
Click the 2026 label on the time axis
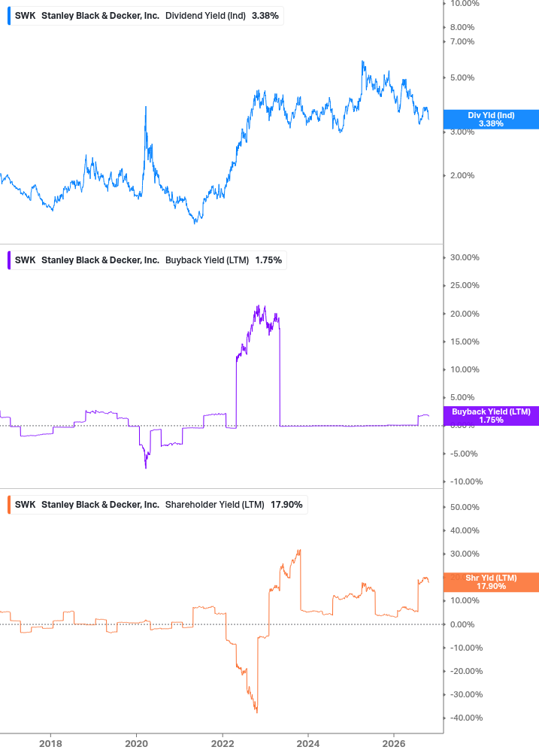(394, 743)
